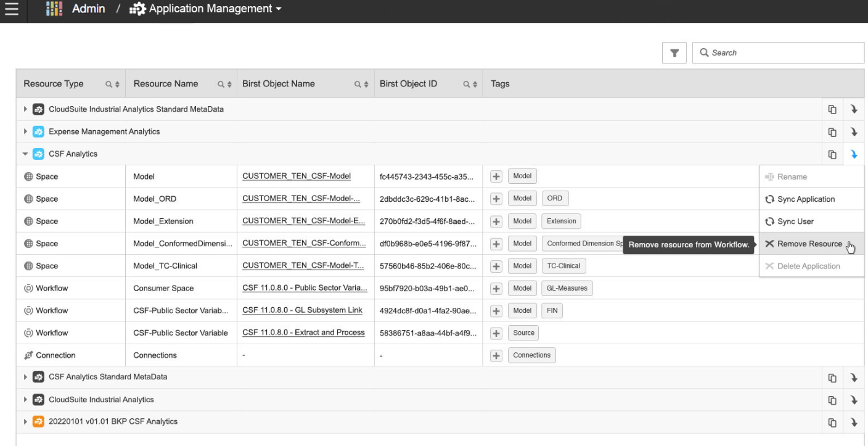Image resolution: width=868 pixels, height=446 pixels.
Task: Collapse the CSF Analytics group
Action: pyautogui.click(x=25, y=154)
